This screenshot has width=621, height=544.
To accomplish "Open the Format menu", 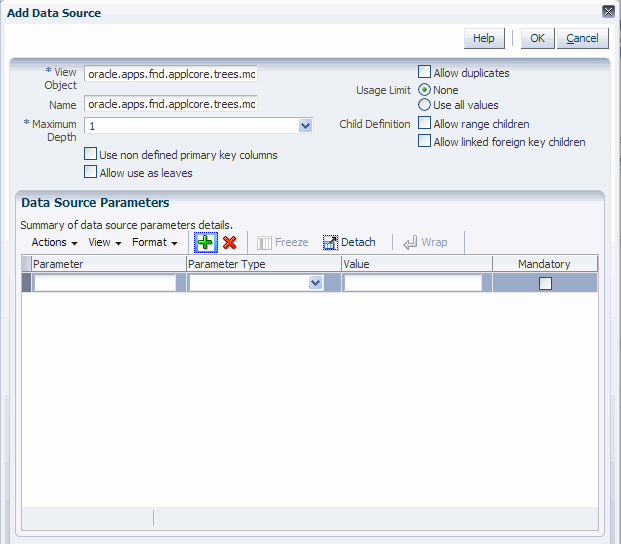I will 154,242.
